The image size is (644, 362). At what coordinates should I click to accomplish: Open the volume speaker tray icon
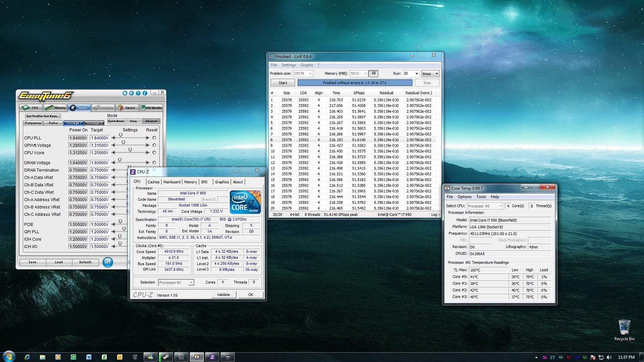click(x=609, y=358)
